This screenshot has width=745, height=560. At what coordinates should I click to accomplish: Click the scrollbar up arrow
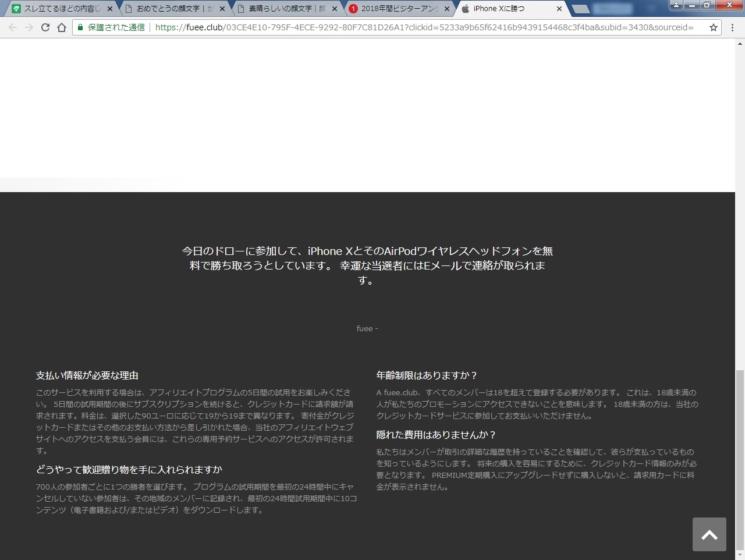740,44
